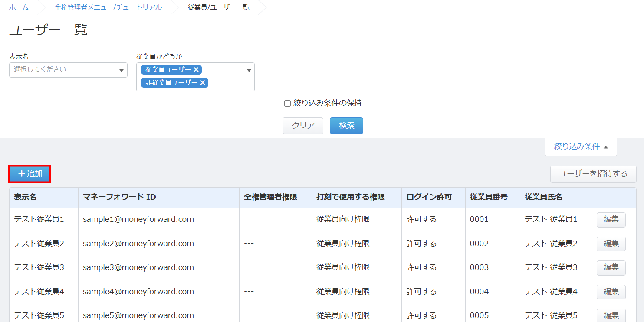Go to ホーム breadcrumb
This screenshot has height=322, width=644.
(x=19, y=7)
